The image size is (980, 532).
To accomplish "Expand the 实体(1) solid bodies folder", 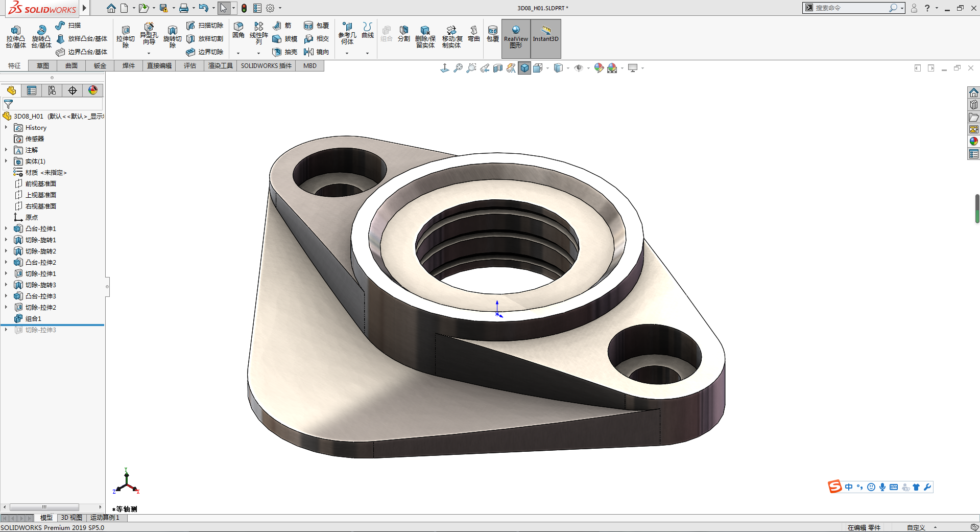I will 6,161.
